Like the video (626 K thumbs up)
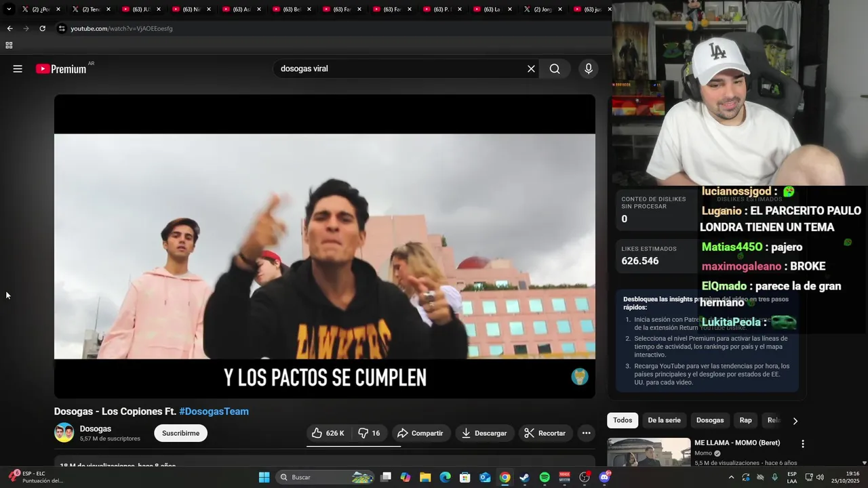The height and width of the screenshot is (488, 868). point(328,433)
